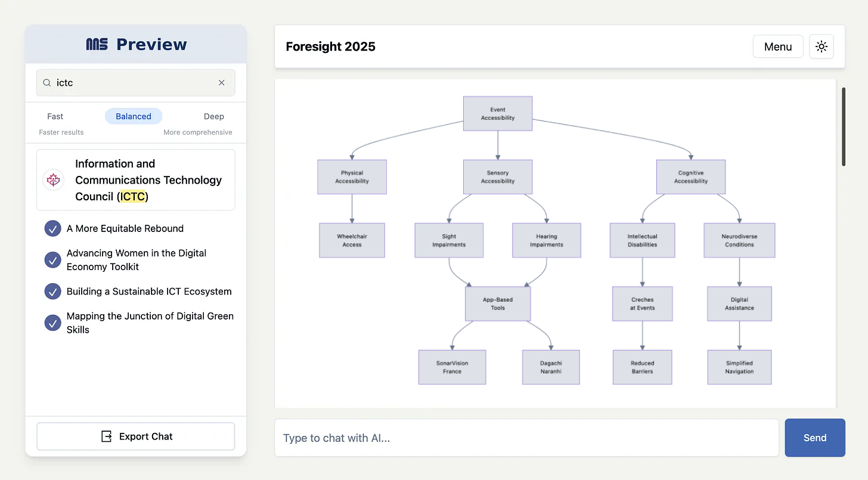
Task: Click the Export Chat button
Action: [136, 436]
